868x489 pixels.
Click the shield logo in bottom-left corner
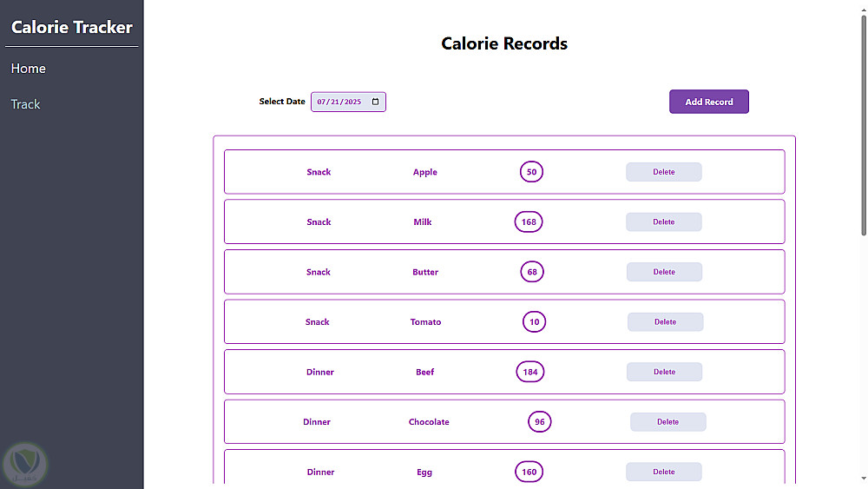pos(26,465)
